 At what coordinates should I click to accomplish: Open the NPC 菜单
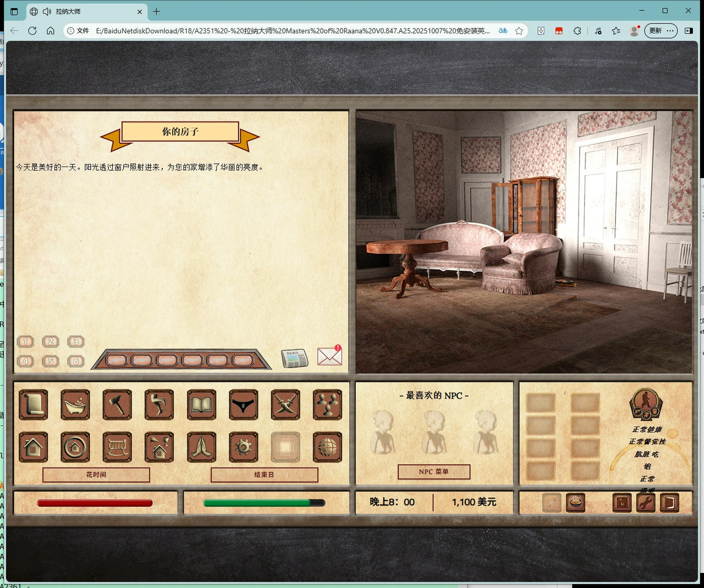tap(434, 471)
